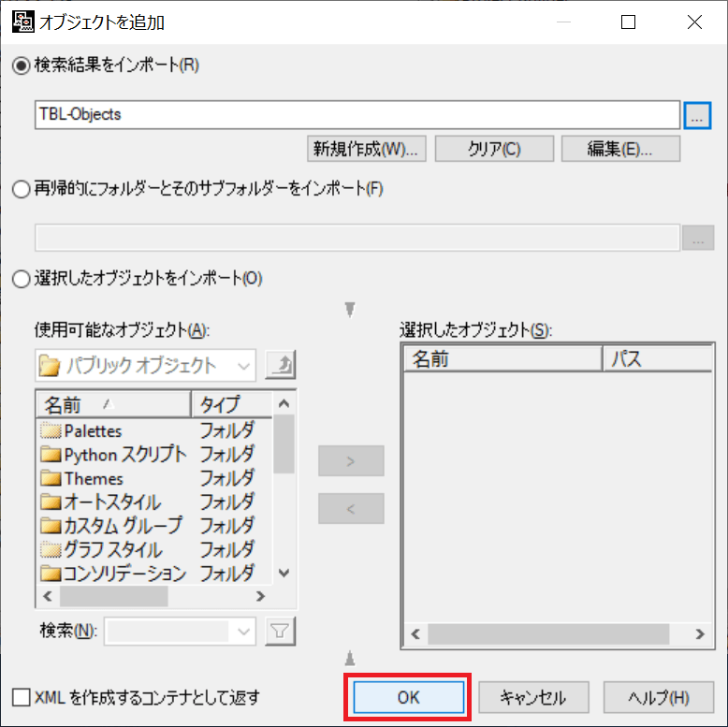
Task: Click available list scroll down arrow
Action: coord(284,573)
